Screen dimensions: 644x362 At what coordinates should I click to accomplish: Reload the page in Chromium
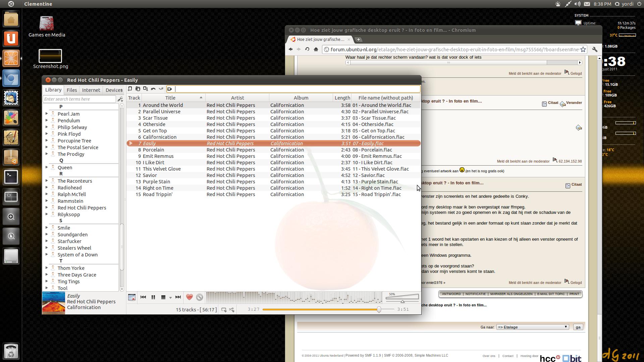(307, 49)
